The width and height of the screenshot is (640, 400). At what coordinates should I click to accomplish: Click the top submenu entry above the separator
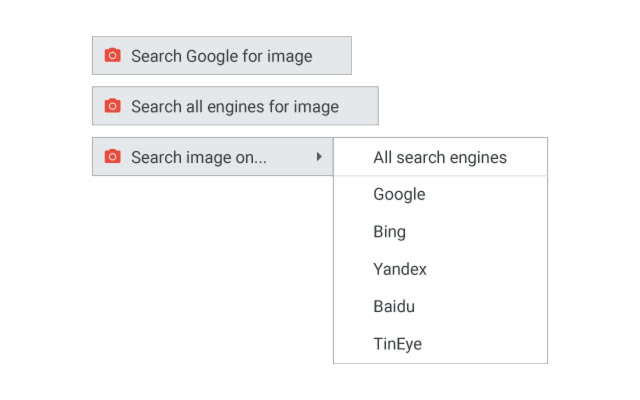(440, 157)
